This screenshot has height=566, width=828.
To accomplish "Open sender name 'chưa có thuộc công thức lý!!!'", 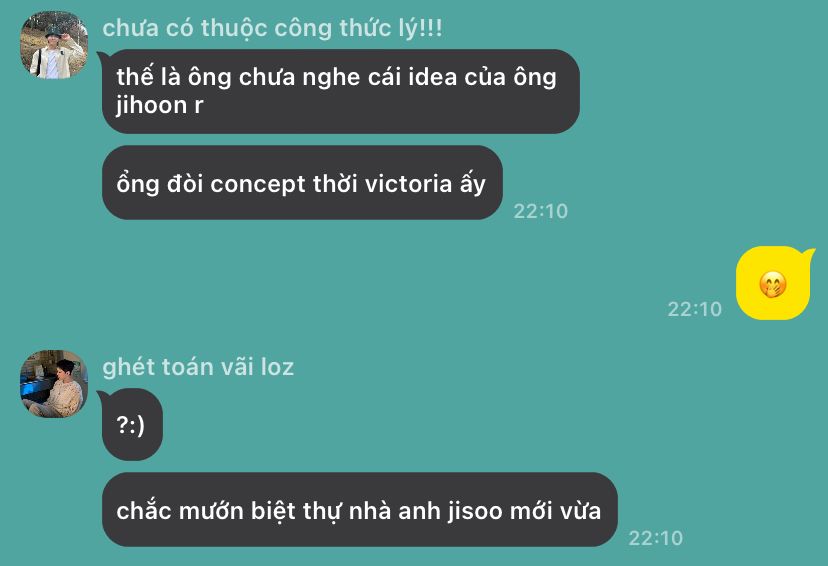I will [272, 28].
